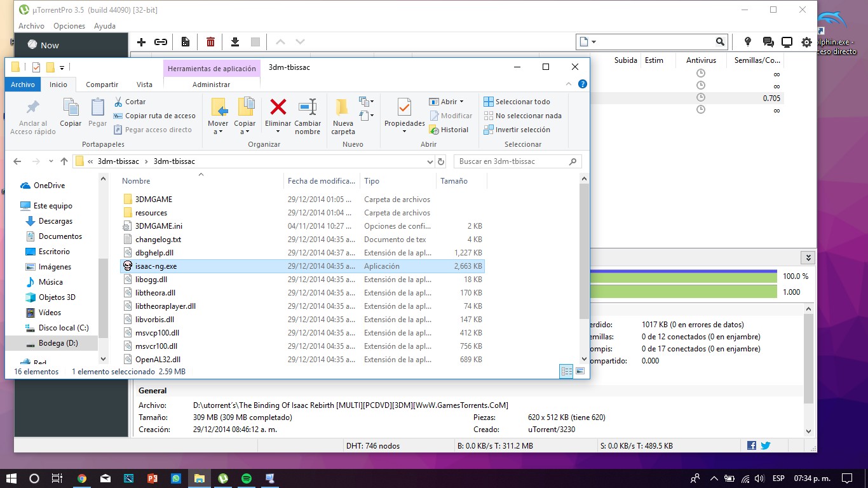This screenshot has width=868, height=488.
Task: Sort by the Tamaño column header
Action: click(461, 181)
